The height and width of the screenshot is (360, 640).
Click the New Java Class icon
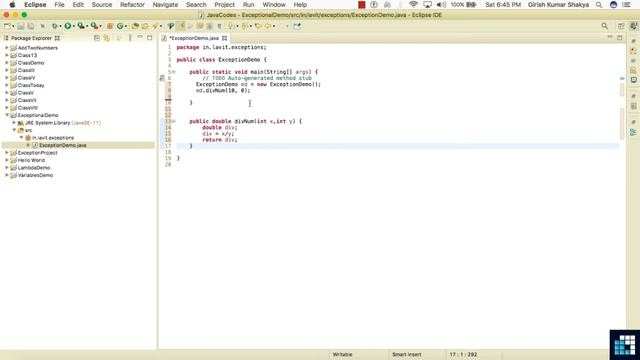tap(120, 26)
